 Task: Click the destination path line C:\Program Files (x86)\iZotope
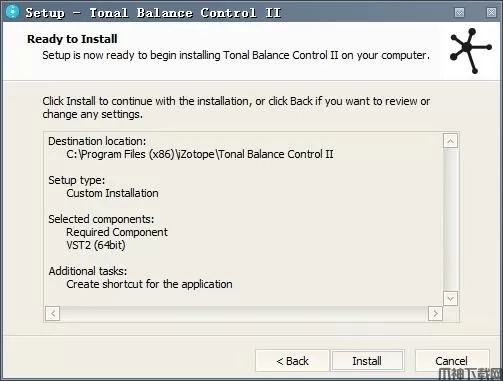200,154
